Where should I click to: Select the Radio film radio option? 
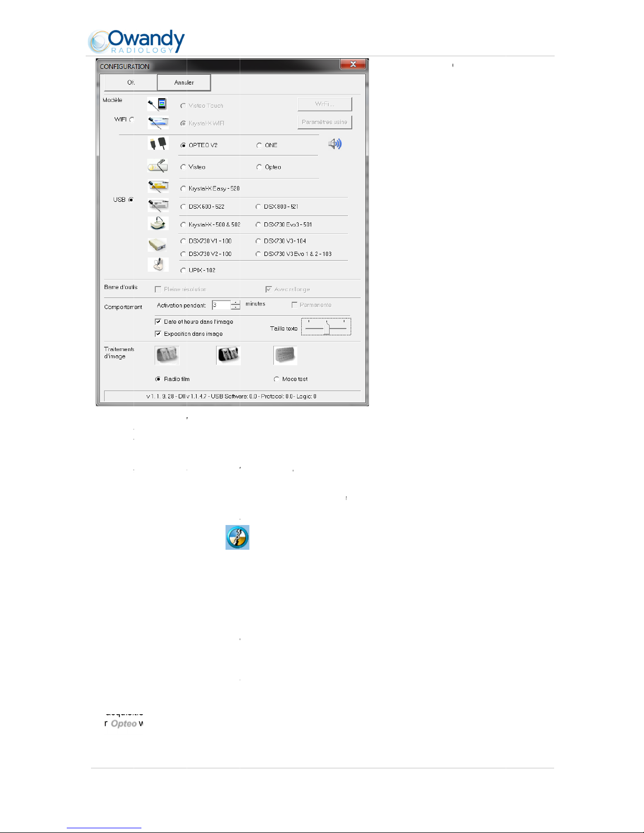(172, 379)
